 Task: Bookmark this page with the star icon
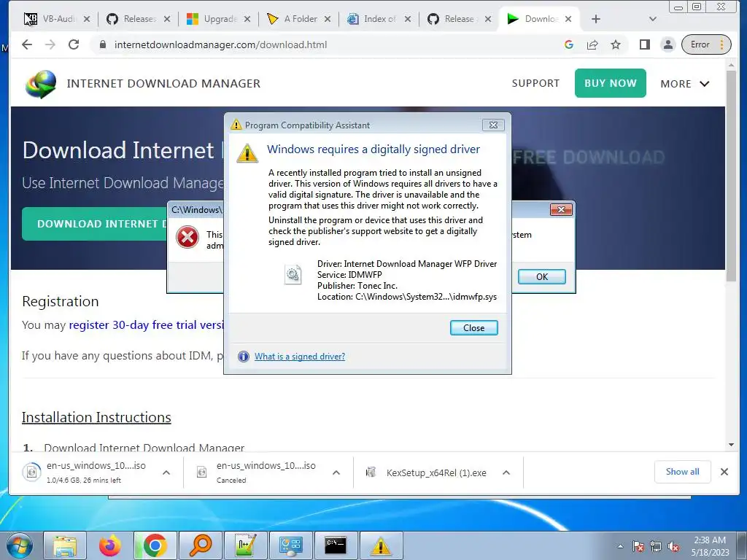tap(616, 44)
